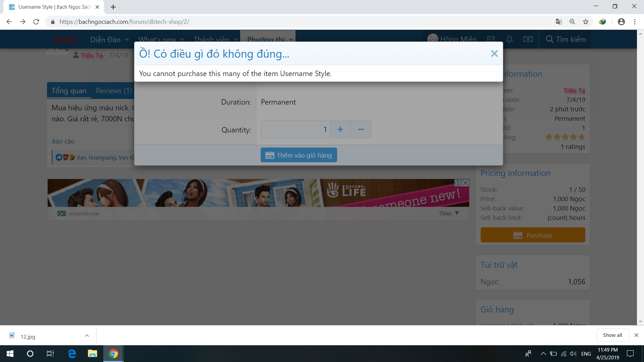Click the Quantity input field
Screen dimensions: 644x362
(295, 129)
